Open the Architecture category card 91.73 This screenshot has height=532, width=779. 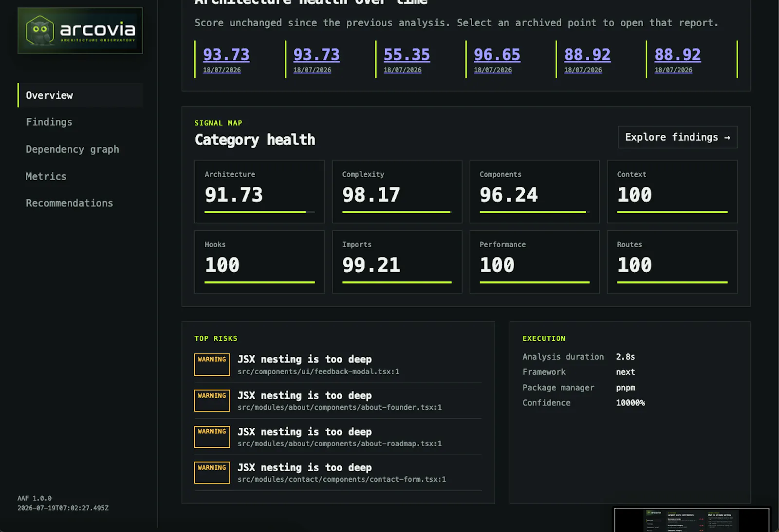click(260, 191)
